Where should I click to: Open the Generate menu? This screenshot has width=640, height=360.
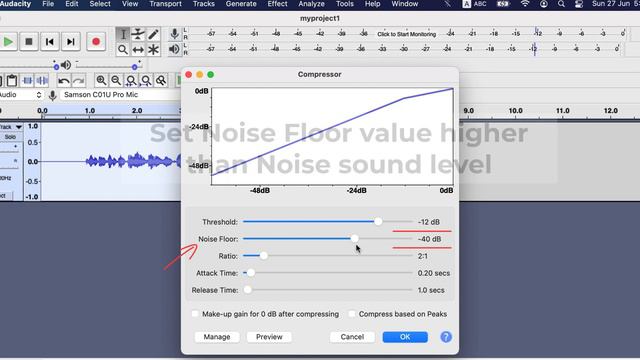click(x=241, y=4)
